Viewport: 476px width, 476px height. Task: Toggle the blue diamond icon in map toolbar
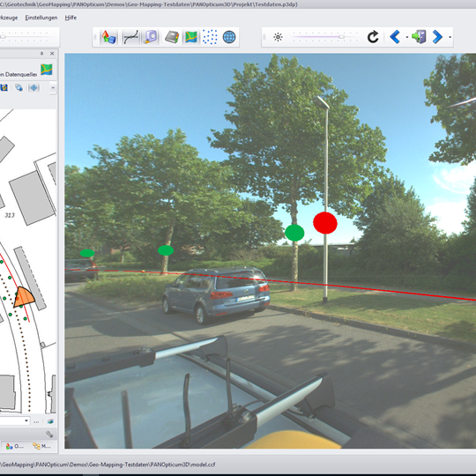pyautogui.click(x=33, y=88)
